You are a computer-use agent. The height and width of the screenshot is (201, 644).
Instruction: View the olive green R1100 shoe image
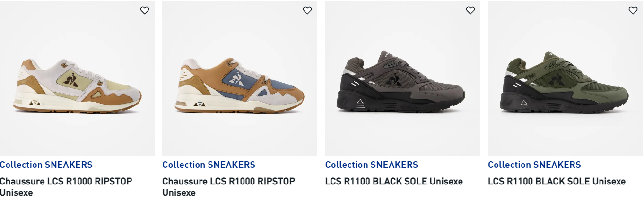pos(566,79)
